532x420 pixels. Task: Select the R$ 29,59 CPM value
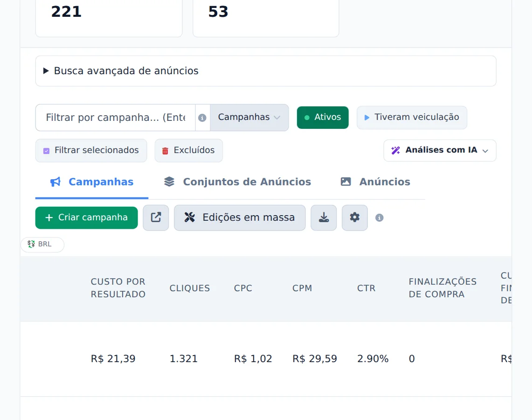tap(315, 359)
